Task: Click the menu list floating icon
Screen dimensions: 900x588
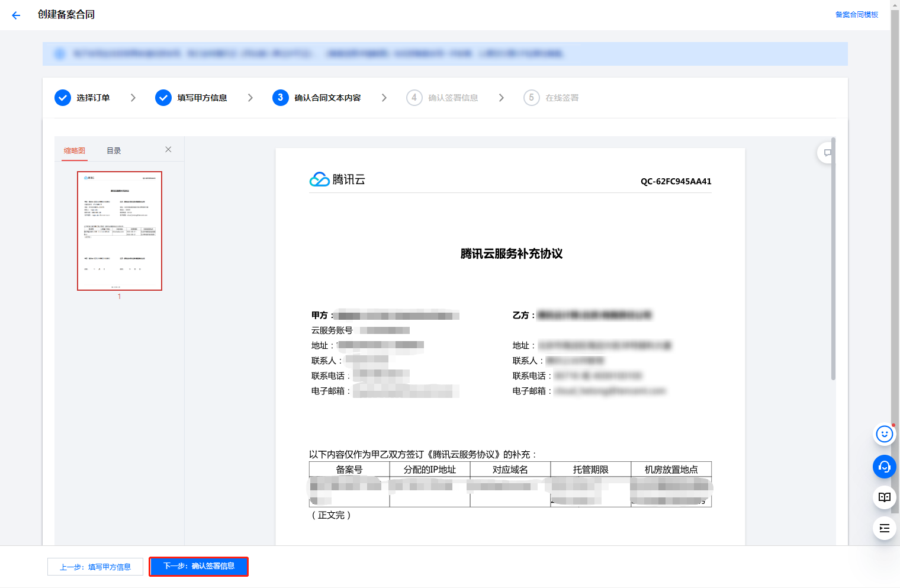Action: coord(884,528)
